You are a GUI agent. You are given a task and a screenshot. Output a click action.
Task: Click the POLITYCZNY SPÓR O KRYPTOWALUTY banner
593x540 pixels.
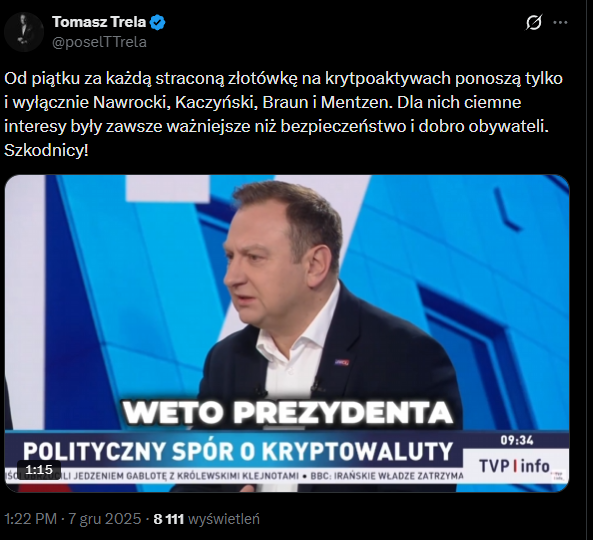coord(238,451)
